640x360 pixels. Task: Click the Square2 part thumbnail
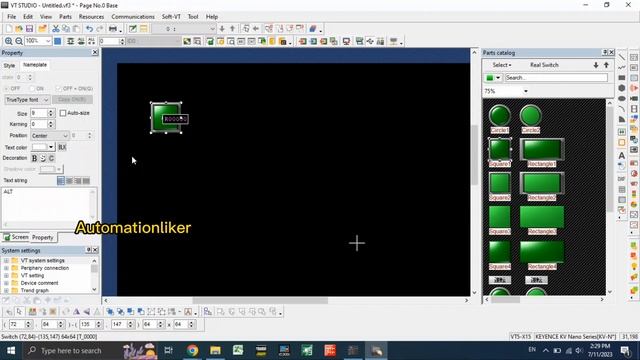pos(500,183)
